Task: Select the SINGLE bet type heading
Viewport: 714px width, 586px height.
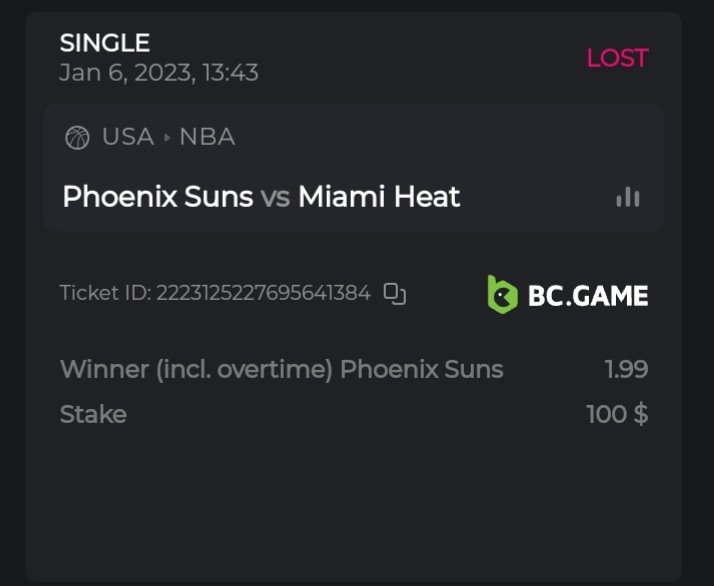Action: [105, 43]
